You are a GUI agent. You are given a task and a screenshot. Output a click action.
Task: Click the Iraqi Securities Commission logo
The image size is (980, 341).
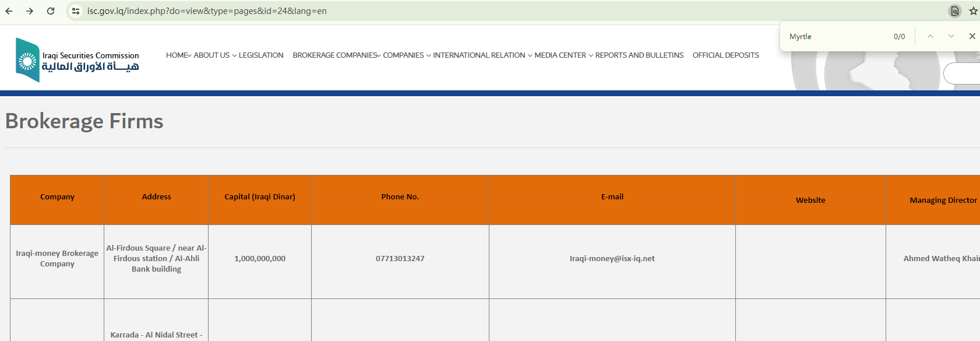click(77, 60)
